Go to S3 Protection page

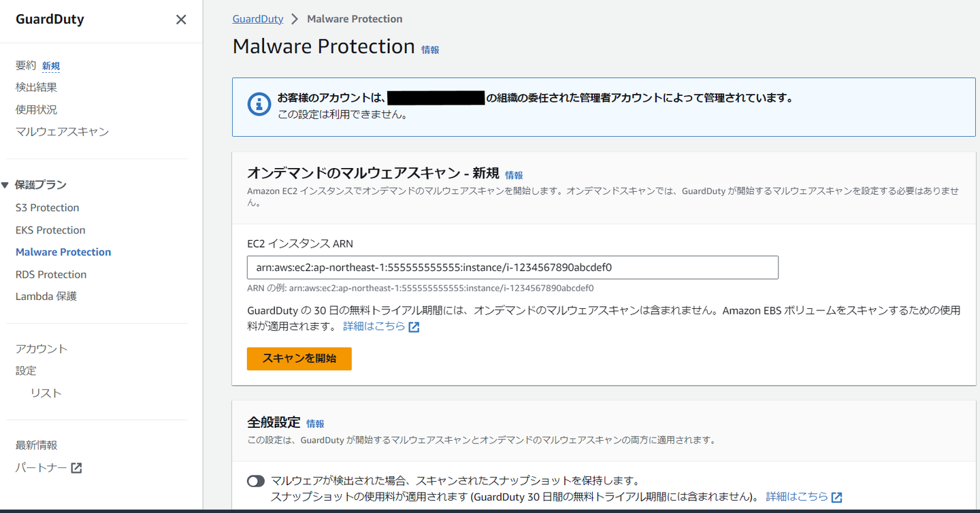tap(47, 208)
